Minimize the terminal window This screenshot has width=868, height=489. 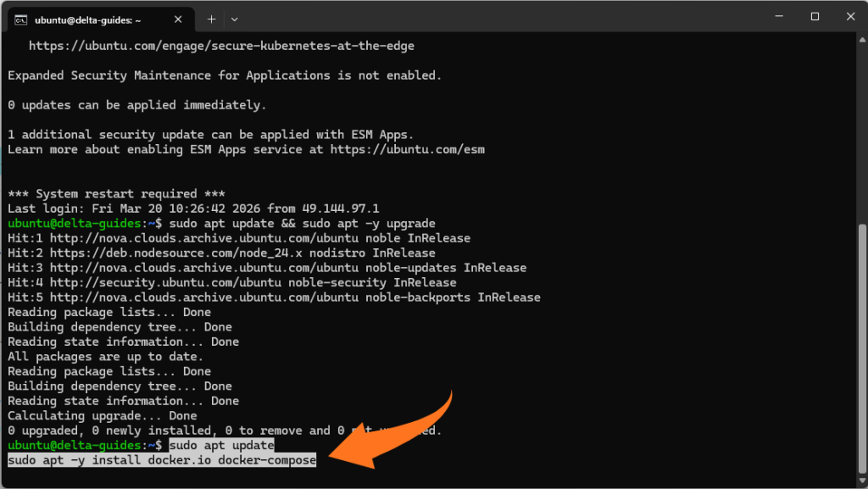point(779,17)
